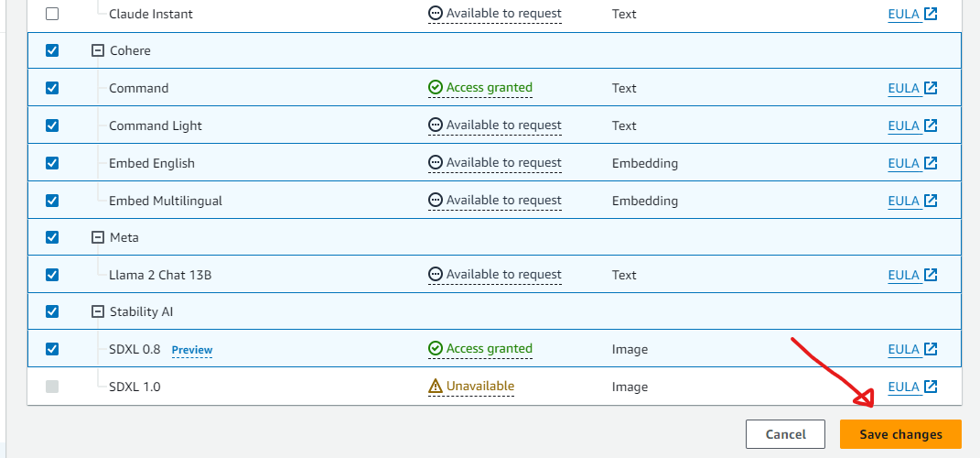Deselect the Llama 2 Chat 13B checkbox
This screenshot has width=980, height=458.
(x=52, y=275)
